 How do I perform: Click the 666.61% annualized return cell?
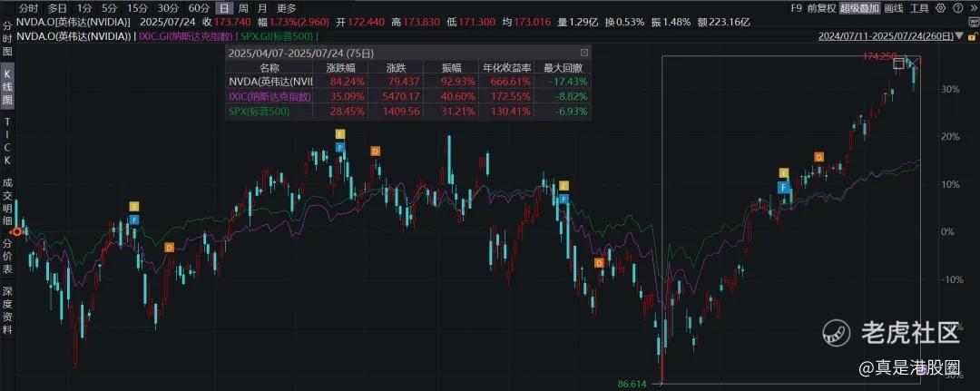(513, 82)
